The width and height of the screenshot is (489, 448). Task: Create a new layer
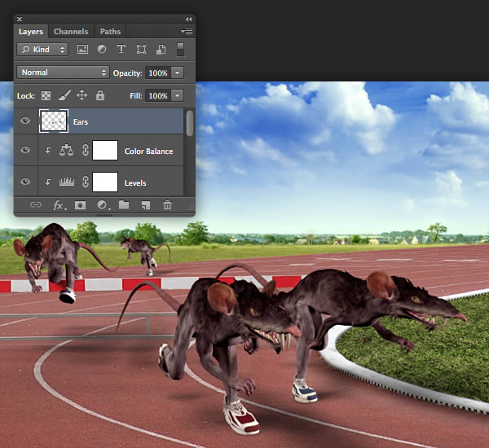[x=146, y=205]
